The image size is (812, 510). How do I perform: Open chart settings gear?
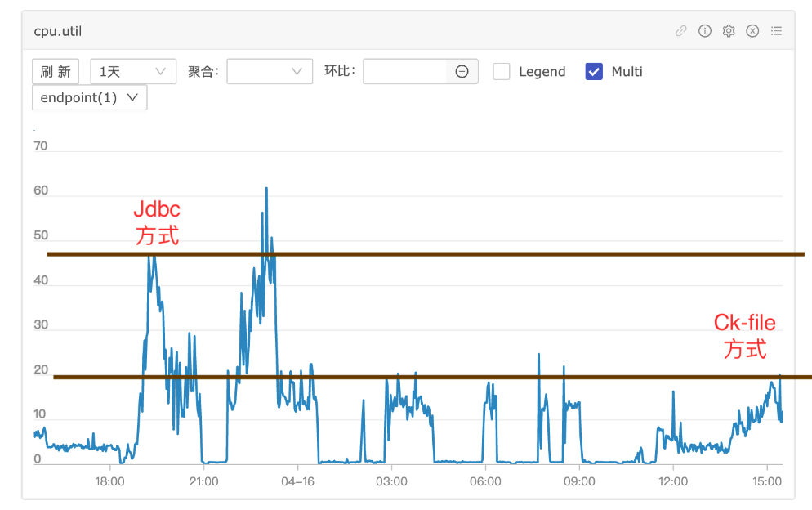pos(729,31)
